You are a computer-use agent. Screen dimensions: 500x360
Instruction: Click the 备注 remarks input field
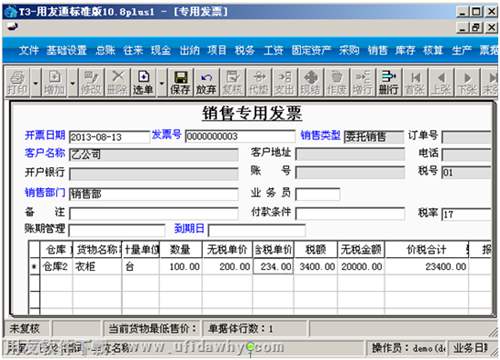click(x=154, y=213)
